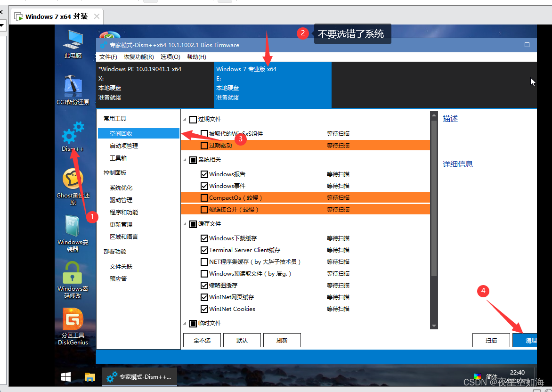Viewport: 552px width, 392px height.
Task: Open the 帮助(H) menu
Action: pos(196,57)
